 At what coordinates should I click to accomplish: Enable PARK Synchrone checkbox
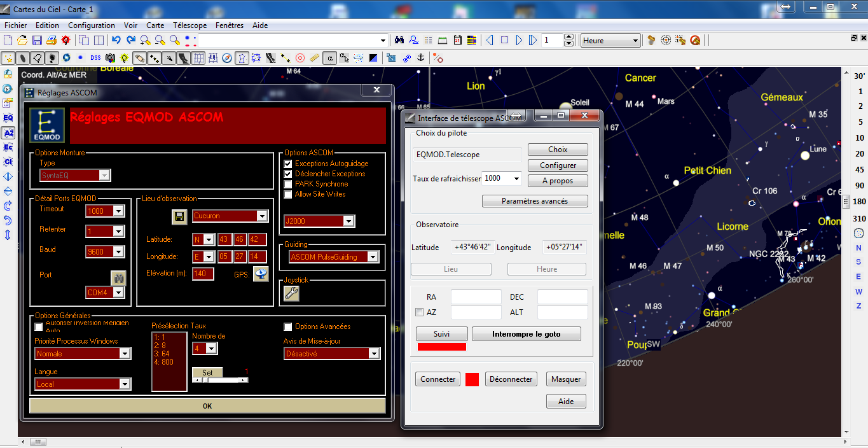coord(288,184)
